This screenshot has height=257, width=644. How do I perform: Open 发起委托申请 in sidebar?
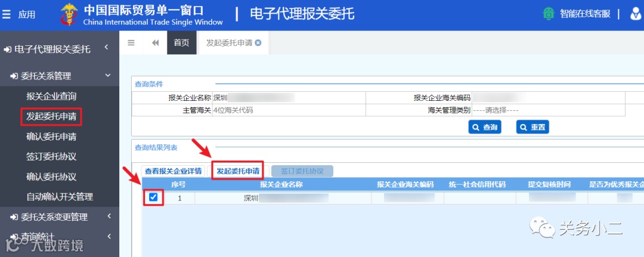(x=51, y=117)
